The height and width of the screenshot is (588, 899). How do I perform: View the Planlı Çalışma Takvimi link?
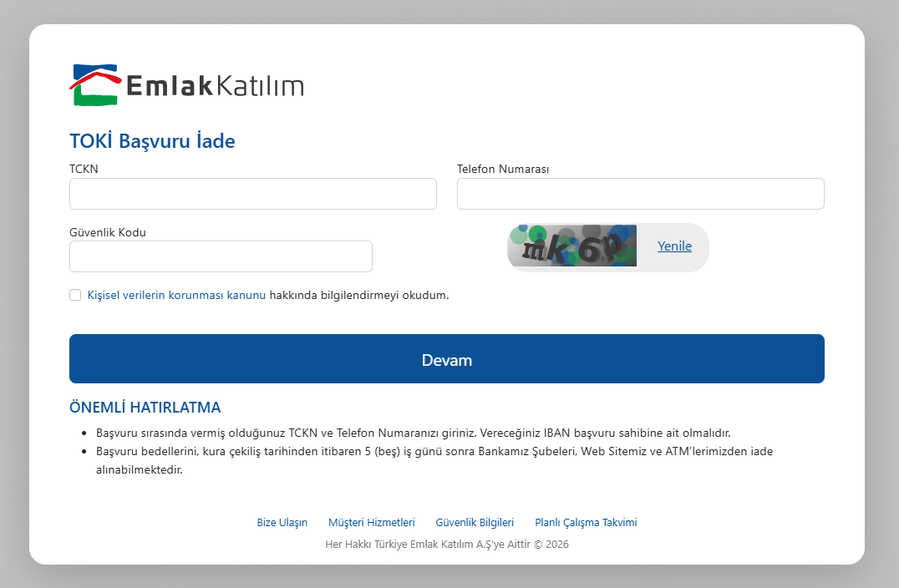click(x=586, y=523)
